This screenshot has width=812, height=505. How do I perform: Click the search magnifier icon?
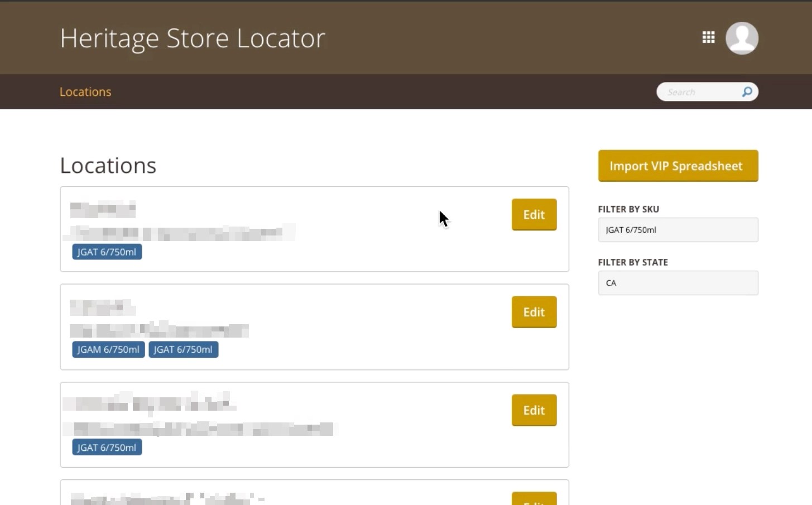pyautogui.click(x=746, y=92)
